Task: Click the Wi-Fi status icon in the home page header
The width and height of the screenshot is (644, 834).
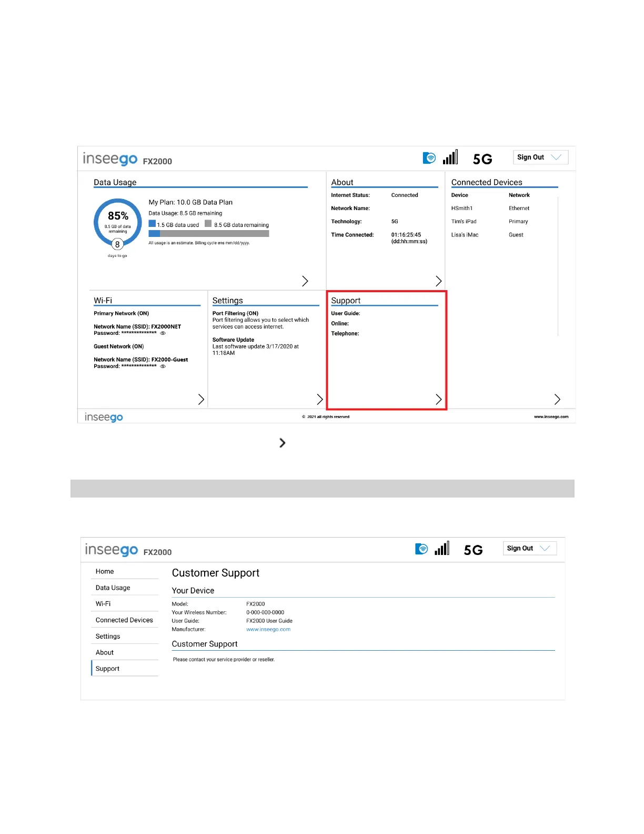Action: [429, 158]
